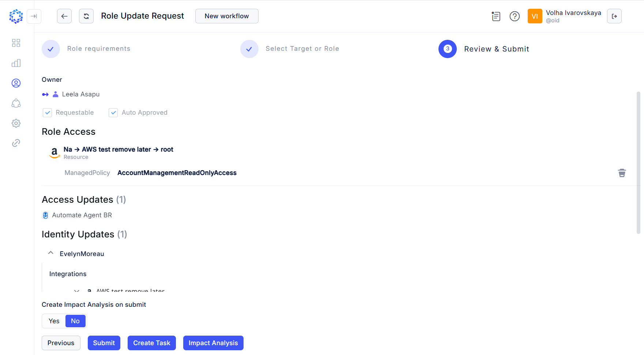
Task: Open Settings via the gear icon
Action: [16, 123]
